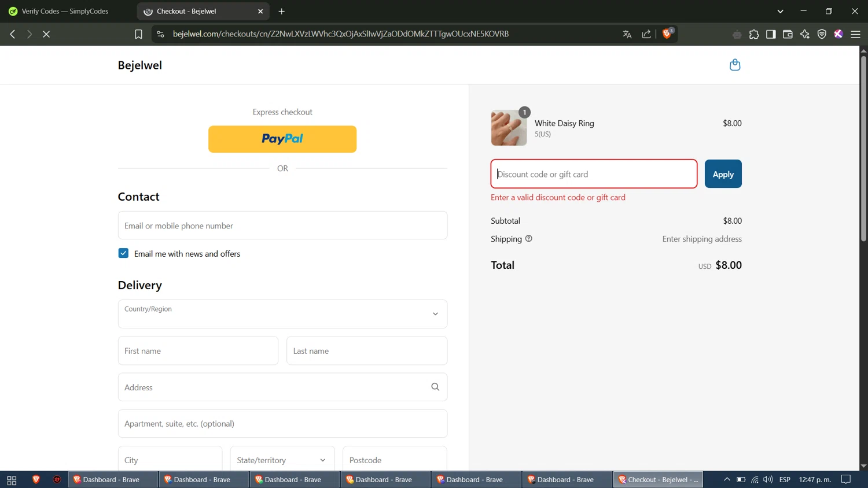868x488 pixels.
Task: Open the network Wi-Fi tray icon
Action: click(755, 479)
